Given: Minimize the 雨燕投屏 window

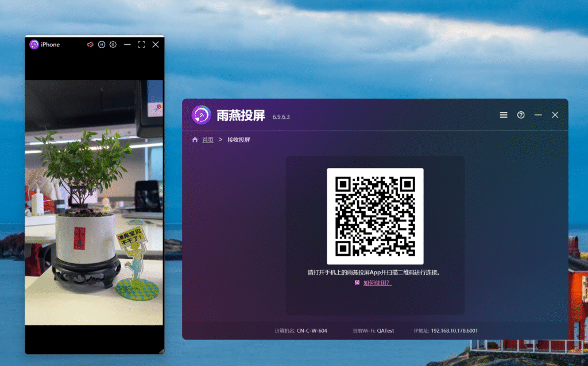Looking at the screenshot, I should pyautogui.click(x=538, y=115).
